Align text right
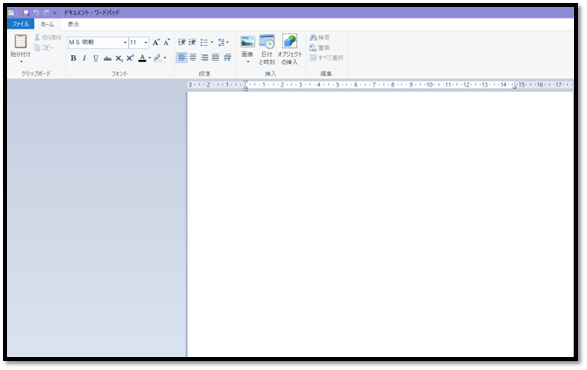 pyautogui.click(x=204, y=58)
